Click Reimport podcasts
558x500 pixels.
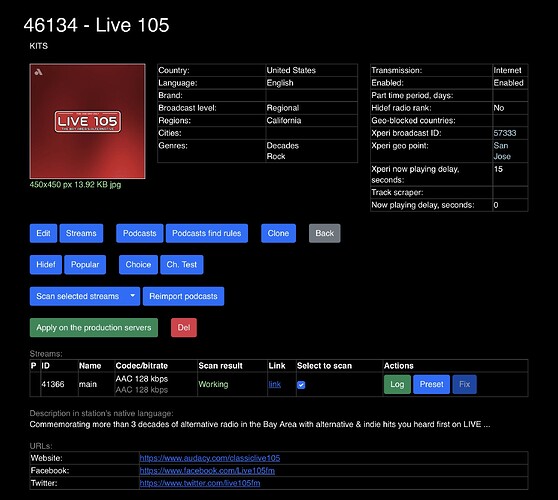(x=183, y=296)
